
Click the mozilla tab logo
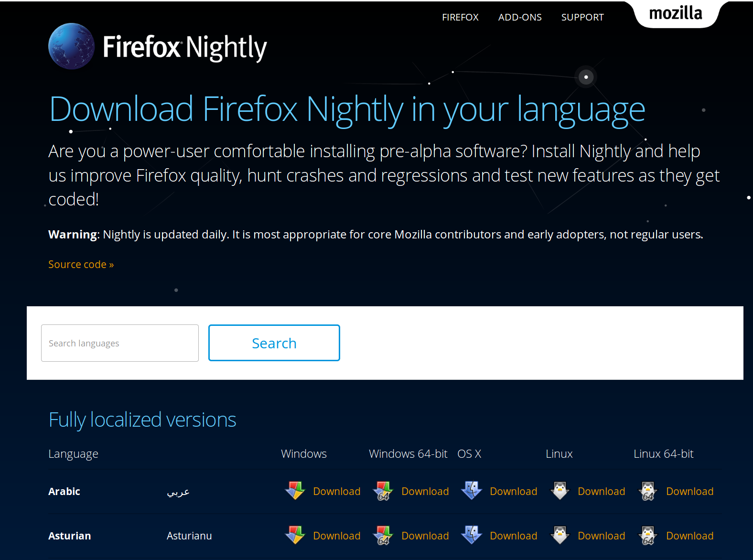point(676,13)
